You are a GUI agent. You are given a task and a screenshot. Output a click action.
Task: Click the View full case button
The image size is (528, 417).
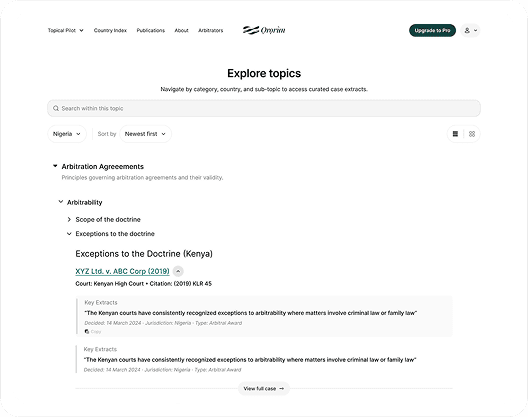pyautogui.click(x=264, y=388)
